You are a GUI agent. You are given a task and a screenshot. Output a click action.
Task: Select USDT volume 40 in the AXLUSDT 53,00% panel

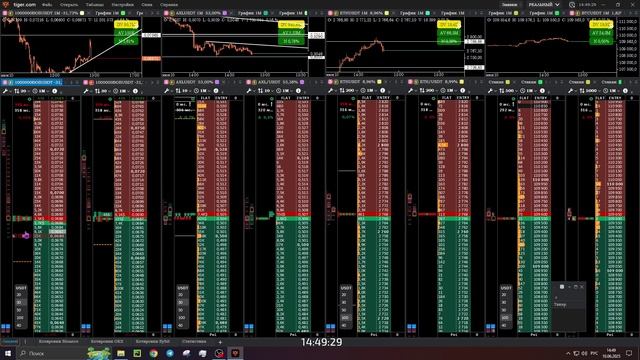180,325
